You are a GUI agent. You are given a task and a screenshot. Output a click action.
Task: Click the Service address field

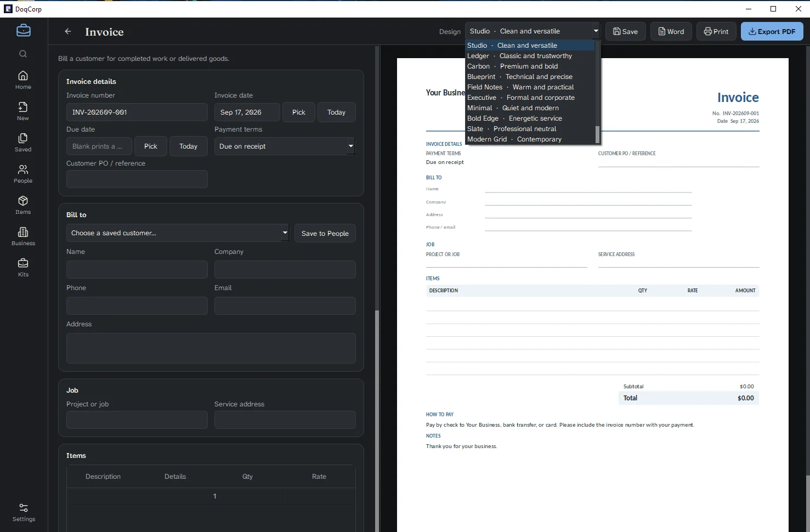click(285, 420)
